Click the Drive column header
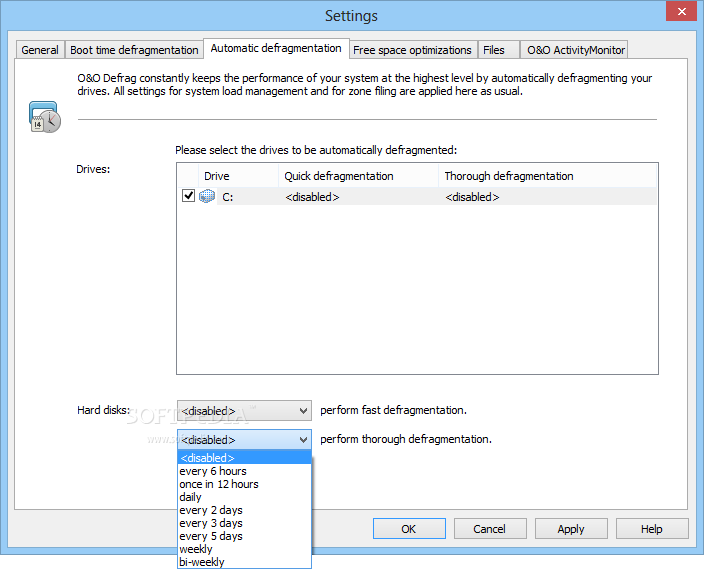The width and height of the screenshot is (704, 569). [x=238, y=176]
